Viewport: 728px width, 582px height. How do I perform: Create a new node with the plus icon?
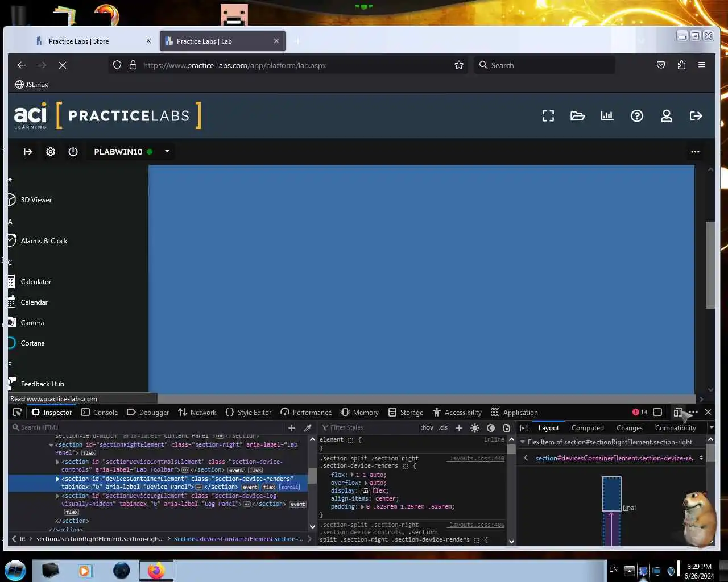[x=292, y=428]
